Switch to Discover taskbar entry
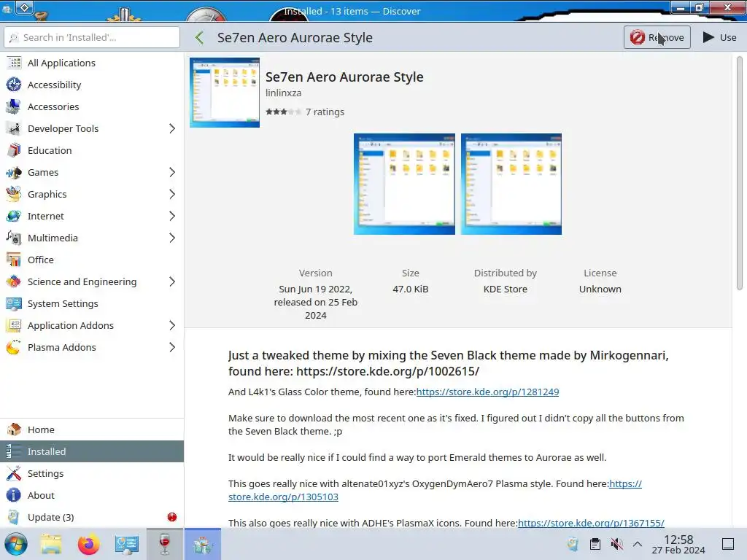Viewport: 747px width, 560px height. [203, 544]
